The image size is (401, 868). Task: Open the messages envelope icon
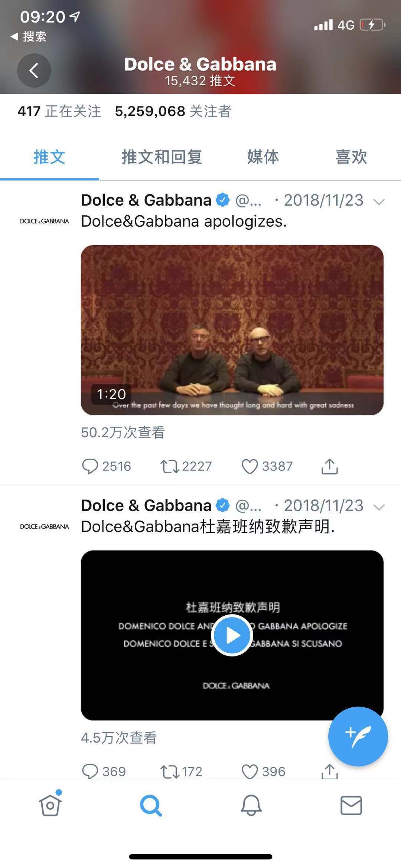coord(351,805)
